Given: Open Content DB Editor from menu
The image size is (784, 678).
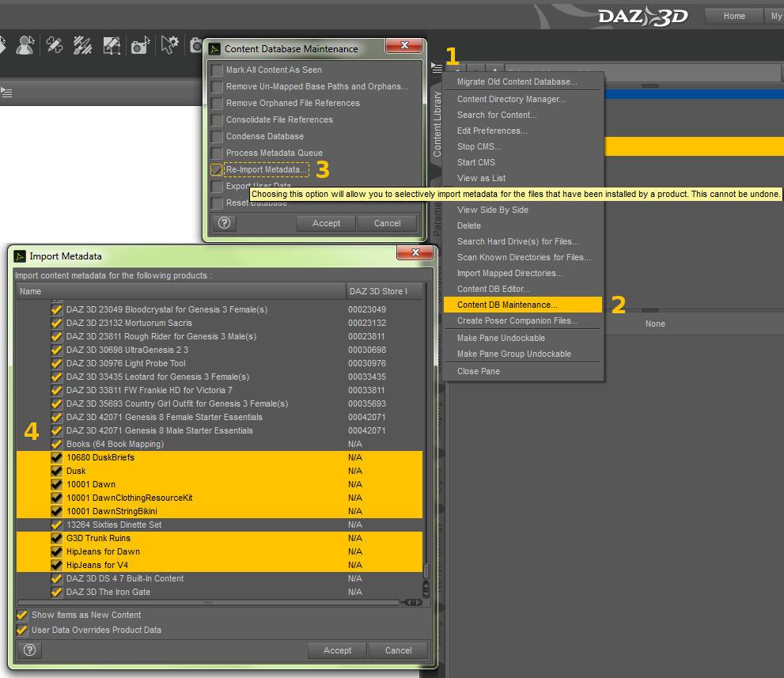Looking at the screenshot, I should [522, 289].
